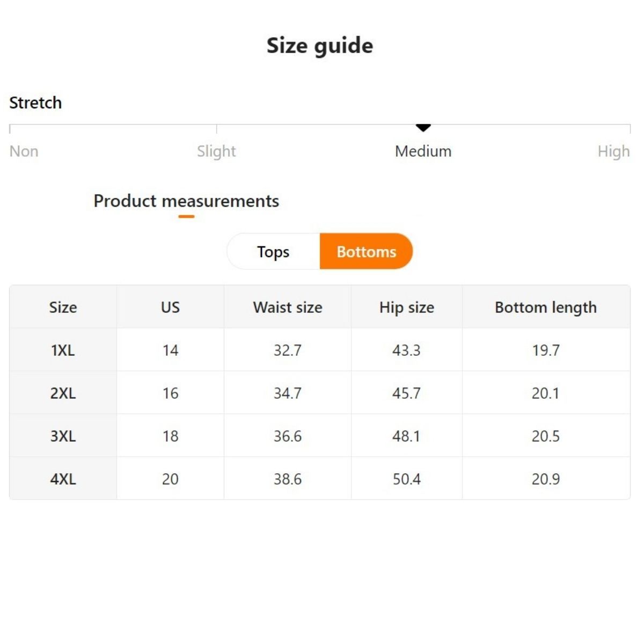Click the 43.3 hip size value

tap(406, 350)
